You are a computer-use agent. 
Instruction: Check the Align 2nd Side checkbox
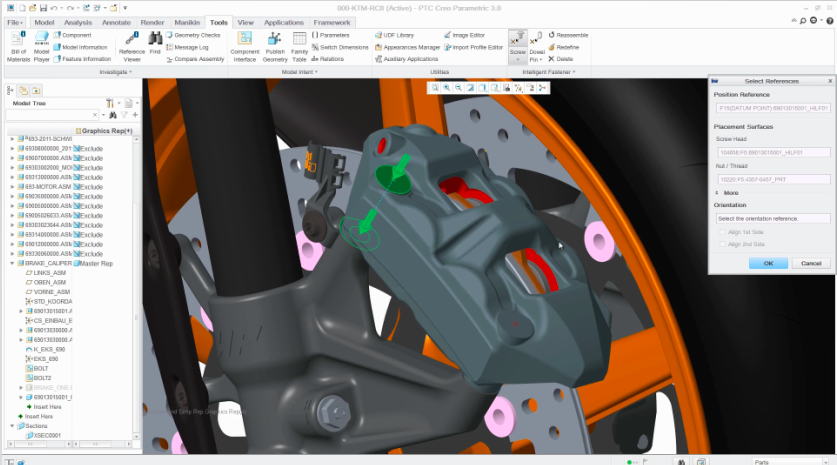pyautogui.click(x=722, y=244)
